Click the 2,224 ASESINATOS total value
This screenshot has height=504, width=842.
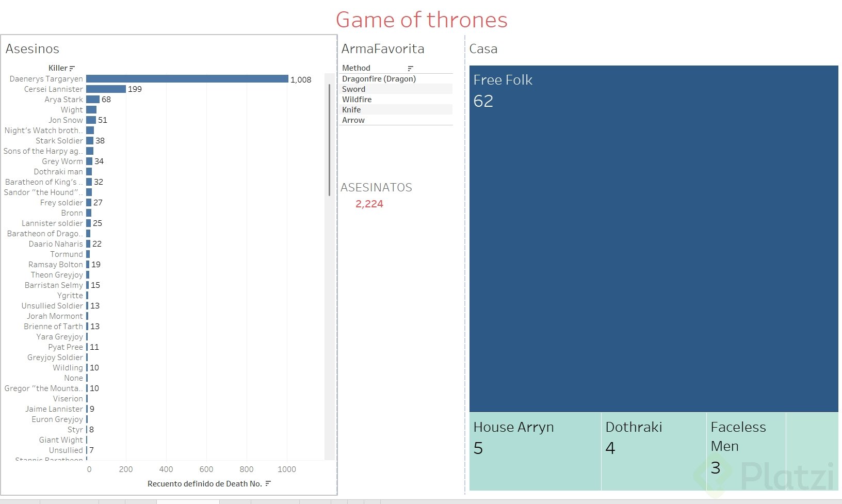point(369,204)
